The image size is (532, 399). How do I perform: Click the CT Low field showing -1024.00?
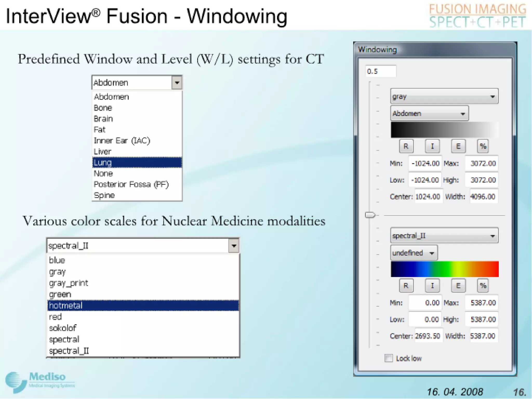(x=425, y=180)
